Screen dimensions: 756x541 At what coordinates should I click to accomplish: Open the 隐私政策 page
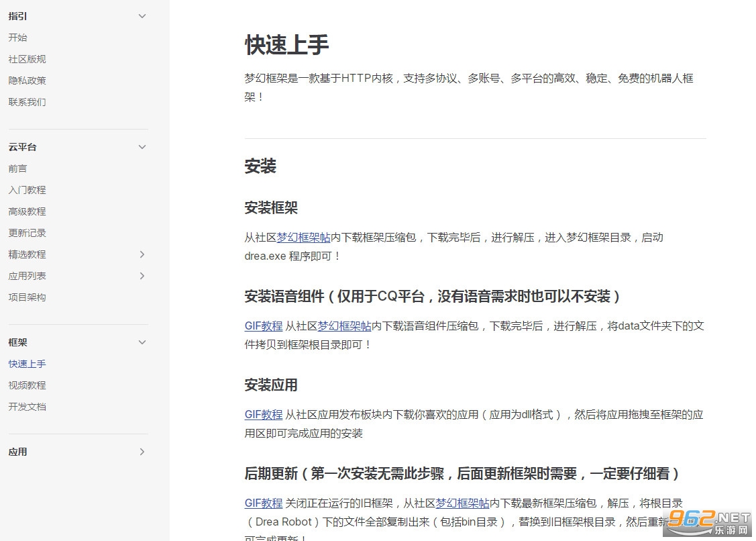[28, 81]
